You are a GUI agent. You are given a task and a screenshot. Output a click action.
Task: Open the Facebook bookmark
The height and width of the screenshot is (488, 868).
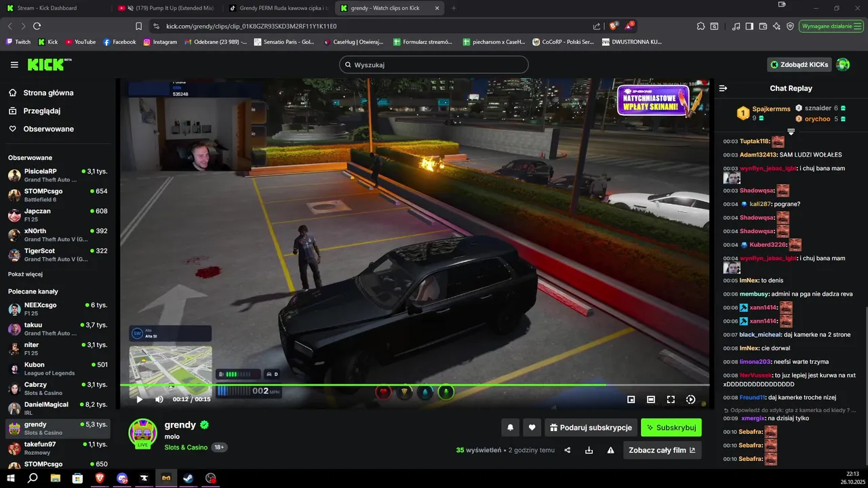coord(119,41)
